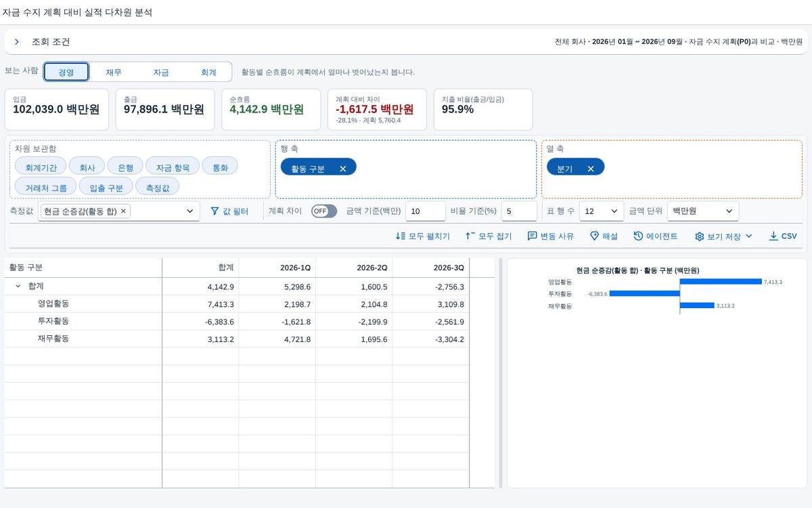Expand the 조회 조건 panel chevron
The image size is (812, 508).
point(17,42)
